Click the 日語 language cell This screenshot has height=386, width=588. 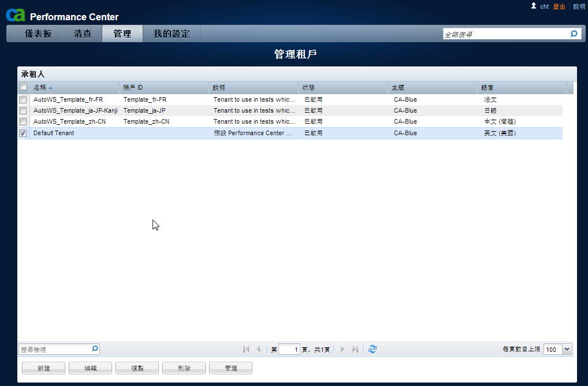coord(490,111)
